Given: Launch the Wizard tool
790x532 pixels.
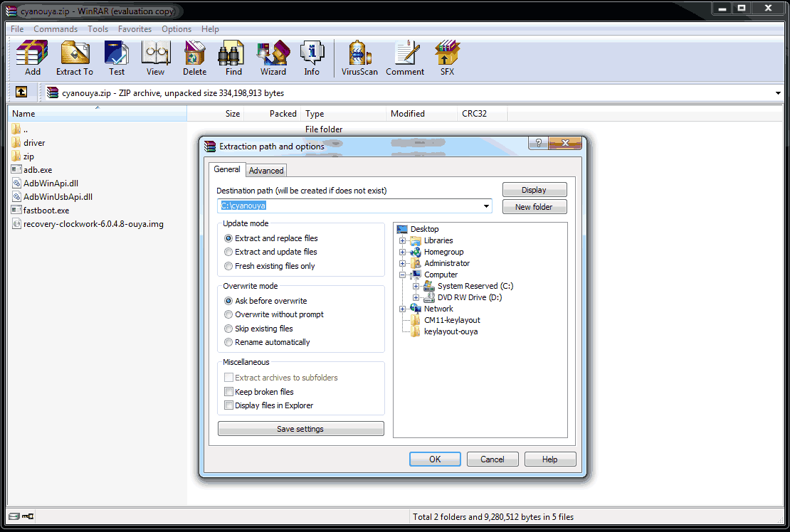Looking at the screenshot, I should (x=273, y=58).
